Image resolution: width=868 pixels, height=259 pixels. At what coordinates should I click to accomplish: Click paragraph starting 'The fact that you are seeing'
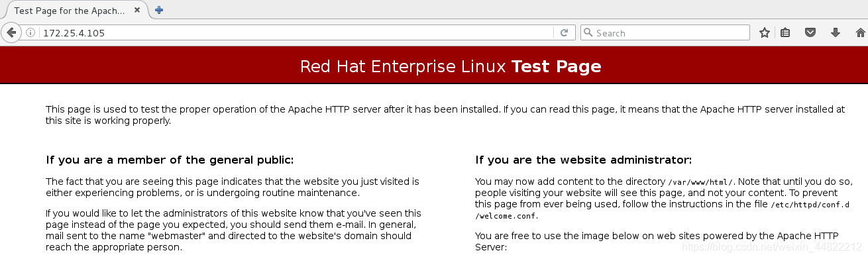[x=233, y=187]
